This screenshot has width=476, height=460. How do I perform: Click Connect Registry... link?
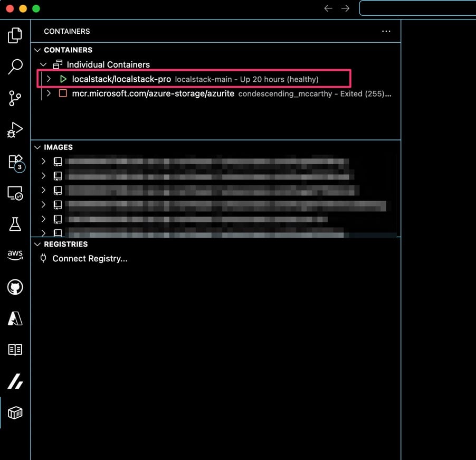coord(90,259)
